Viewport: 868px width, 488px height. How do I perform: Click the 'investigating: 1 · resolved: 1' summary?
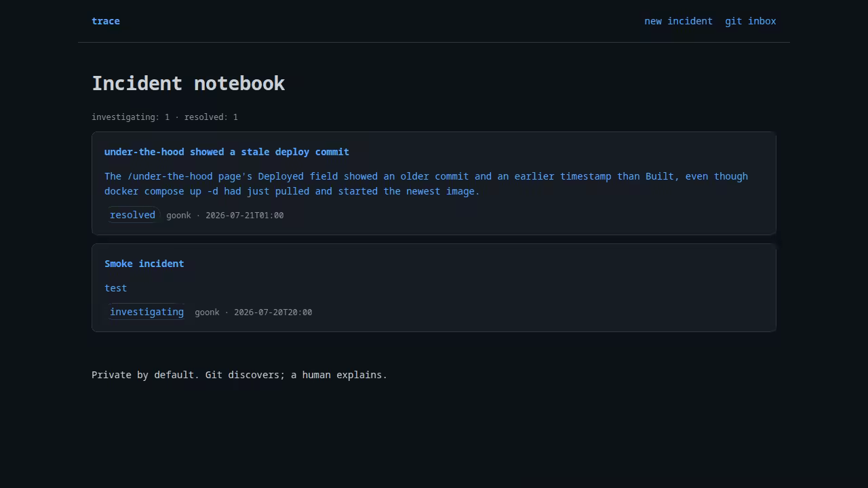[x=165, y=117]
